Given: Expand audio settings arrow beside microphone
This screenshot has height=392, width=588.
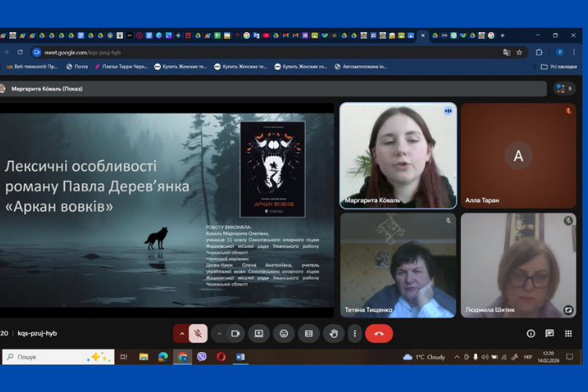Looking at the screenshot, I should (x=182, y=333).
